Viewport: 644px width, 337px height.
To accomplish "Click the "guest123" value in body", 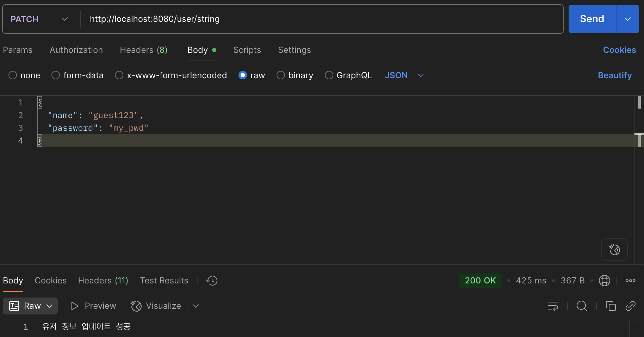I will [113, 115].
